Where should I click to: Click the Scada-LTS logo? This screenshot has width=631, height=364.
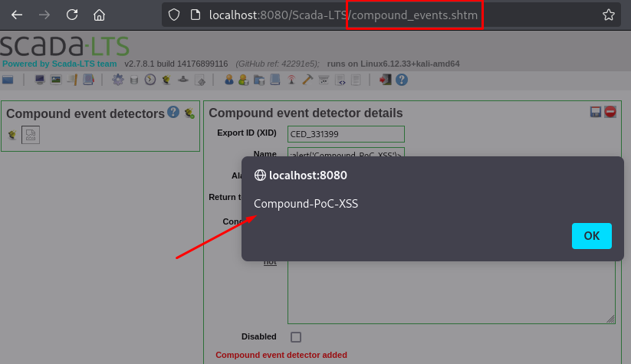click(x=65, y=46)
